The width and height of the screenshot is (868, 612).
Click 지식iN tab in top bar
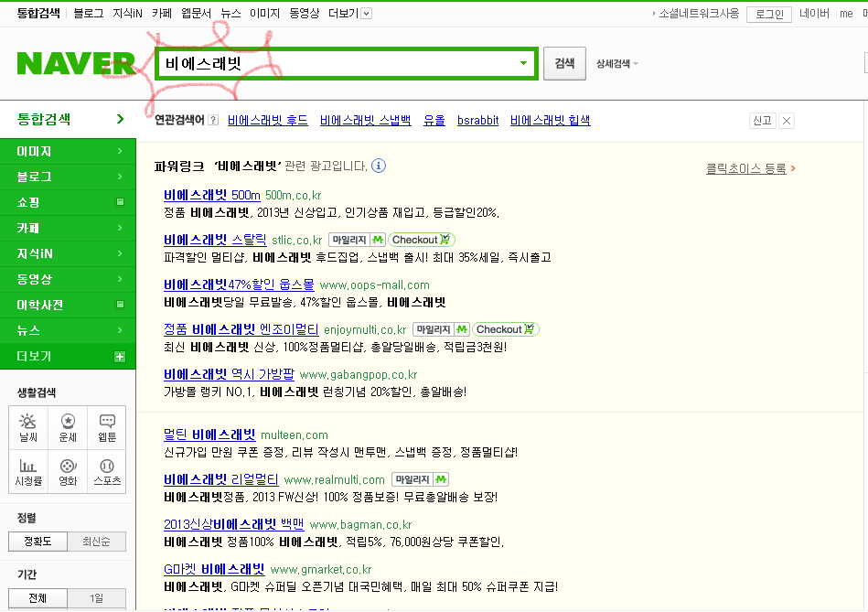(127, 14)
